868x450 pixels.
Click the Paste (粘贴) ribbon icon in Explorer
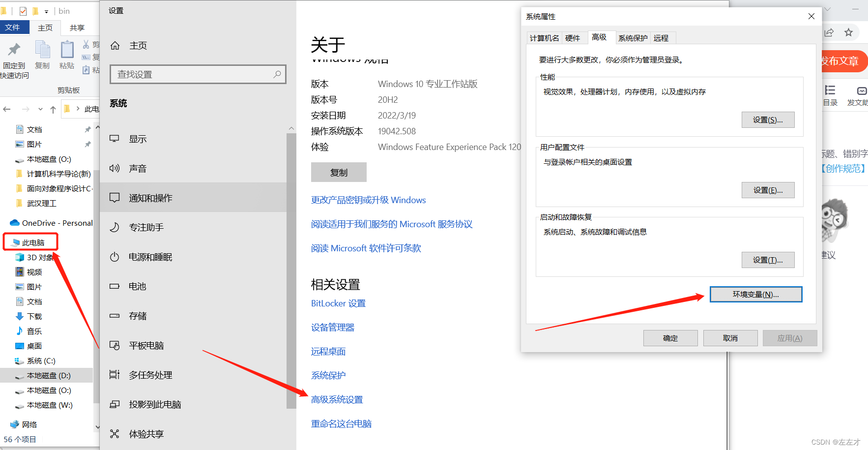pos(67,50)
